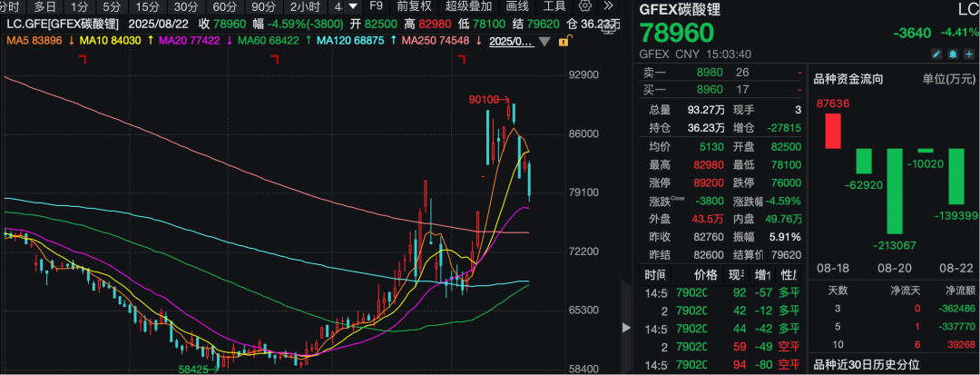The image size is (980, 375).
Task: Click the 持仓 36.23万 value
Action: point(708,128)
